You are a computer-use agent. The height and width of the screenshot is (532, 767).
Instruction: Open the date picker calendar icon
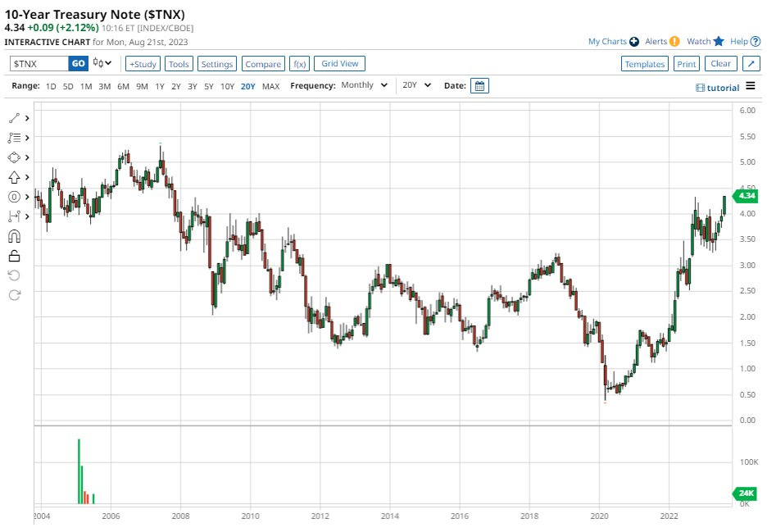pyautogui.click(x=480, y=85)
